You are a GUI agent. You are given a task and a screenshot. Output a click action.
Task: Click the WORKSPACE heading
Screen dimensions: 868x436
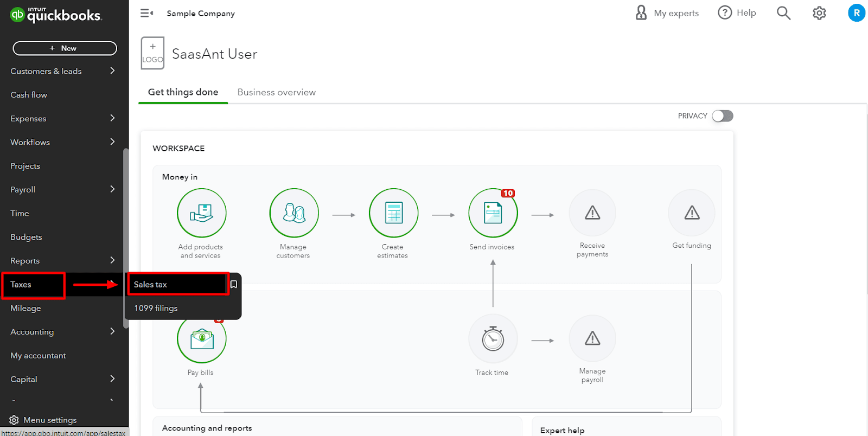178,148
